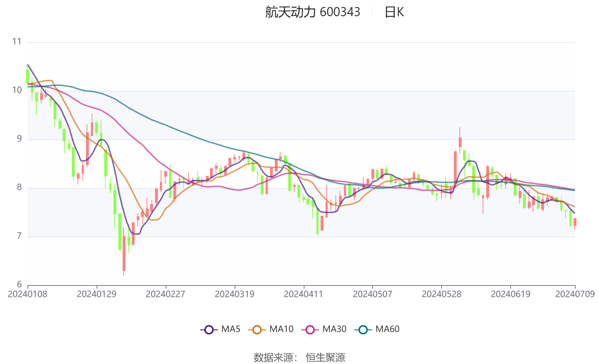Click the y-axis value 11

17,42
